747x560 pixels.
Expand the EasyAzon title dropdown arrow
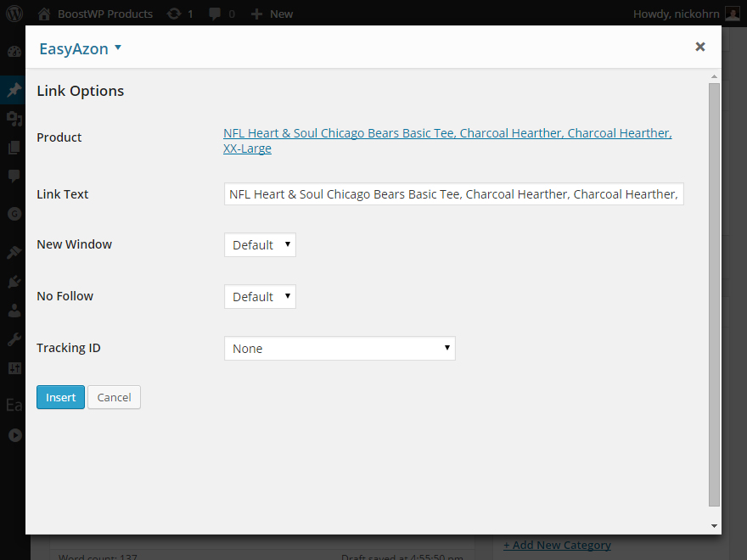coord(118,48)
